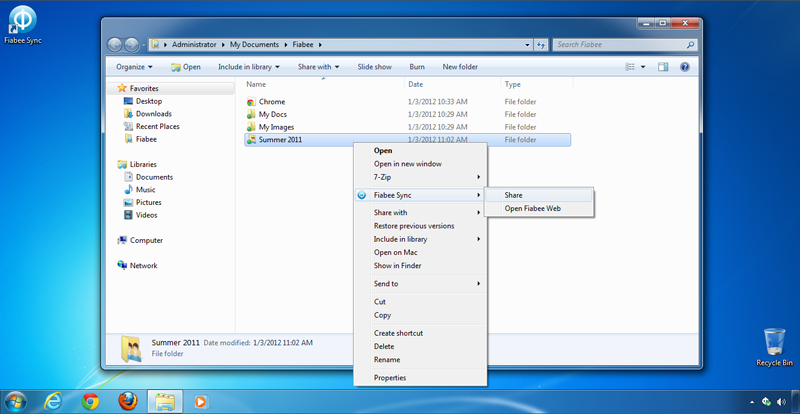Click the Fiabee sync tray icon
The width and height of the screenshot is (800, 414).
pyautogui.click(x=766, y=402)
